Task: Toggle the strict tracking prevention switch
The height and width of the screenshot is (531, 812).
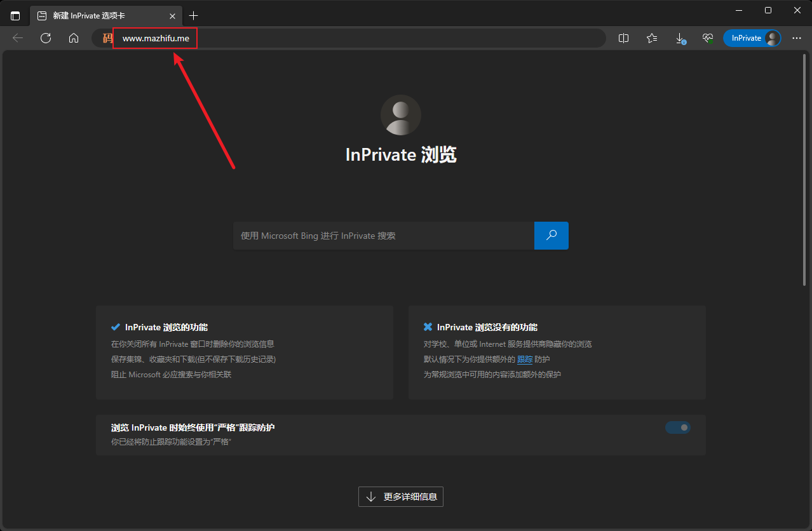Action: point(677,427)
